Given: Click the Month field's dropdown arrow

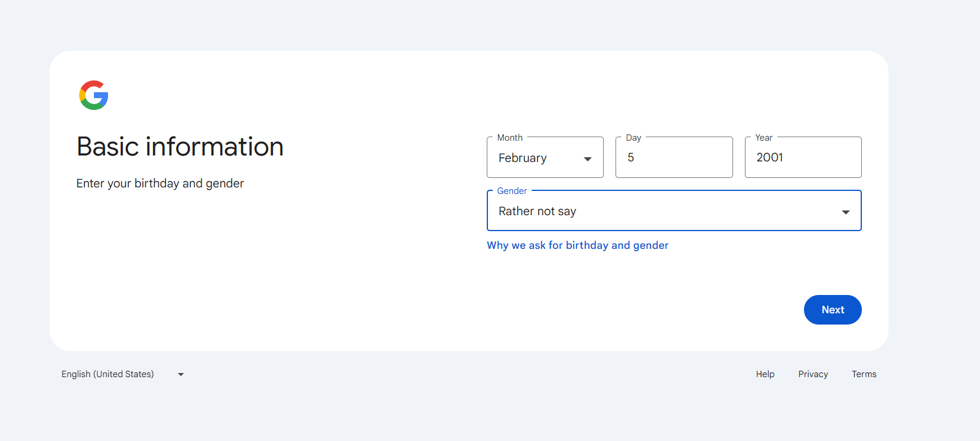Looking at the screenshot, I should coord(588,158).
